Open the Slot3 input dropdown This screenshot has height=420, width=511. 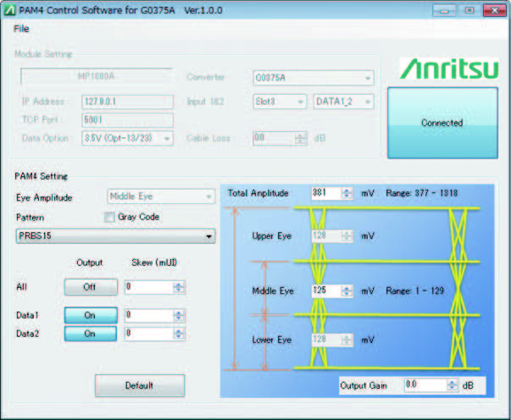(280, 102)
